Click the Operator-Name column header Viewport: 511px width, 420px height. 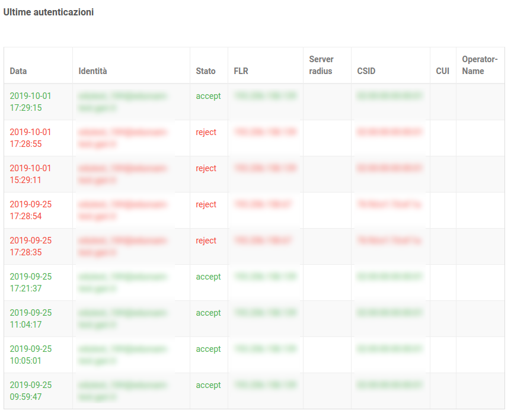[480, 65]
